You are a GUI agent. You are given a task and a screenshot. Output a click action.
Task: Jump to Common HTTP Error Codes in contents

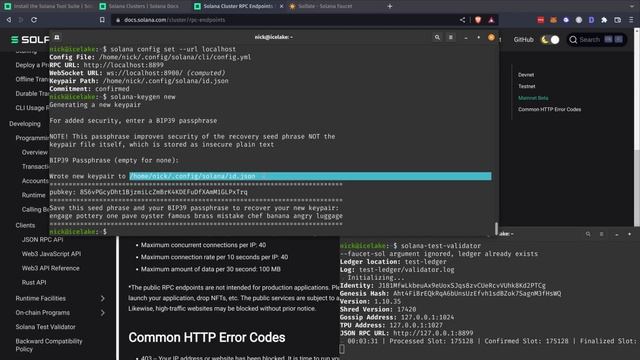click(549, 109)
